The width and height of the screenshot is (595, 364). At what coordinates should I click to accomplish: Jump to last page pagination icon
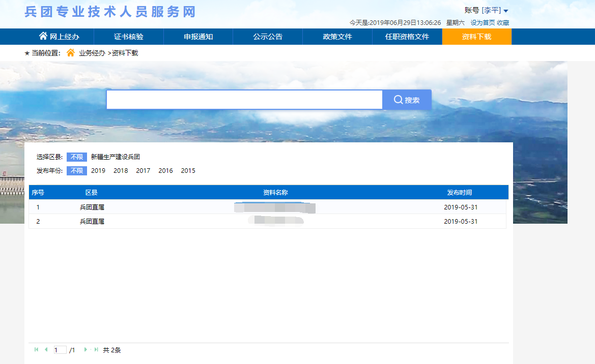point(96,350)
